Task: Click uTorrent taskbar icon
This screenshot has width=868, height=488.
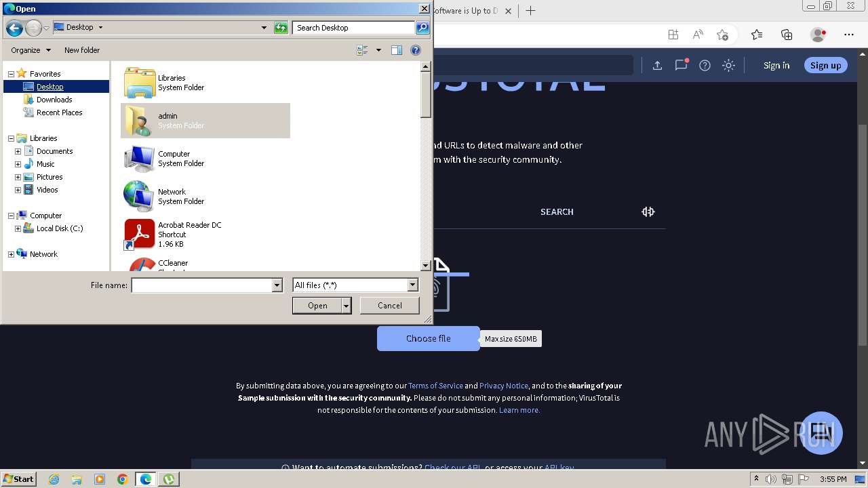Action: pos(168,479)
